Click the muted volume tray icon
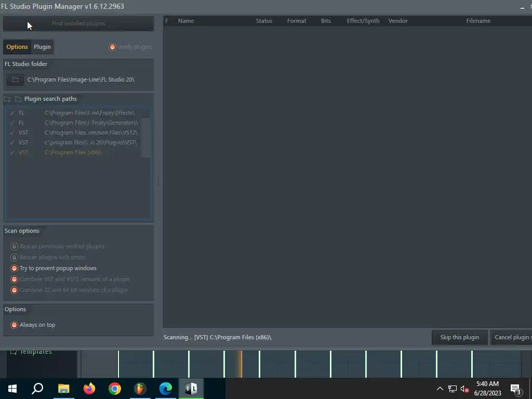Image resolution: width=532 pixels, height=399 pixels. click(x=464, y=389)
